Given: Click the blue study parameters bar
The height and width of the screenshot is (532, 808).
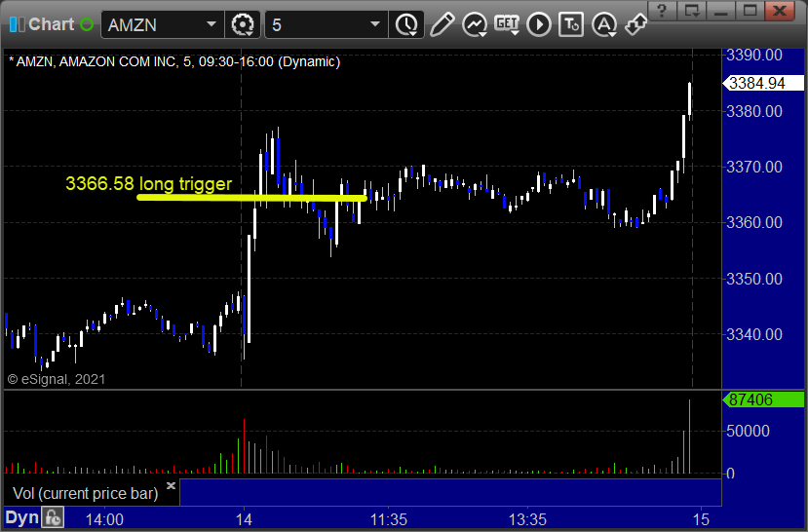Looking at the screenshot, I should coord(450,492).
